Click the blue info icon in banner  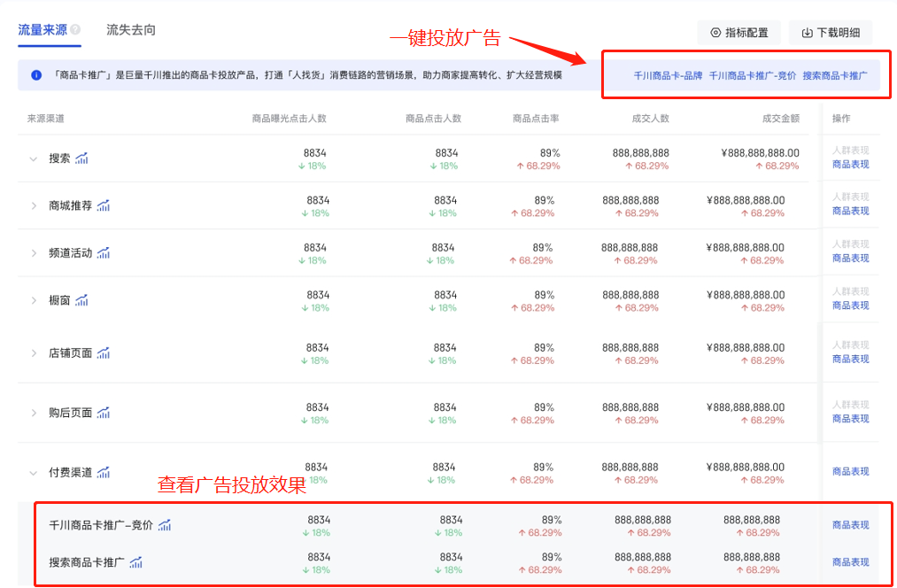(36, 75)
